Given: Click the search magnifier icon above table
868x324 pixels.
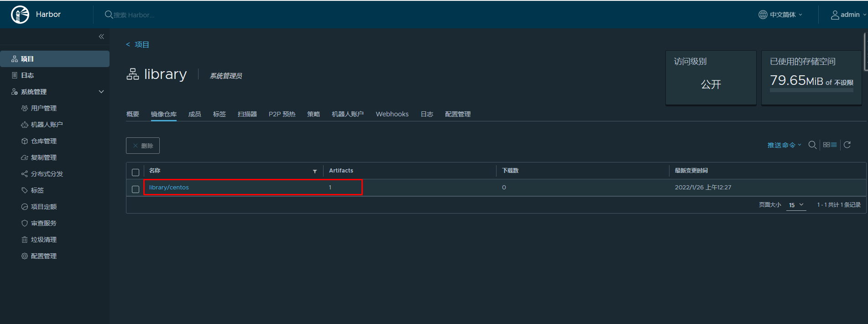Looking at the screenshot, I should click(x=812, y=145).
